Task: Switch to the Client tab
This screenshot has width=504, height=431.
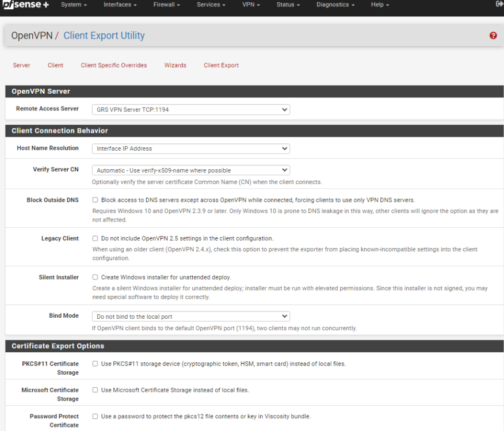Action: coord(55,65)
